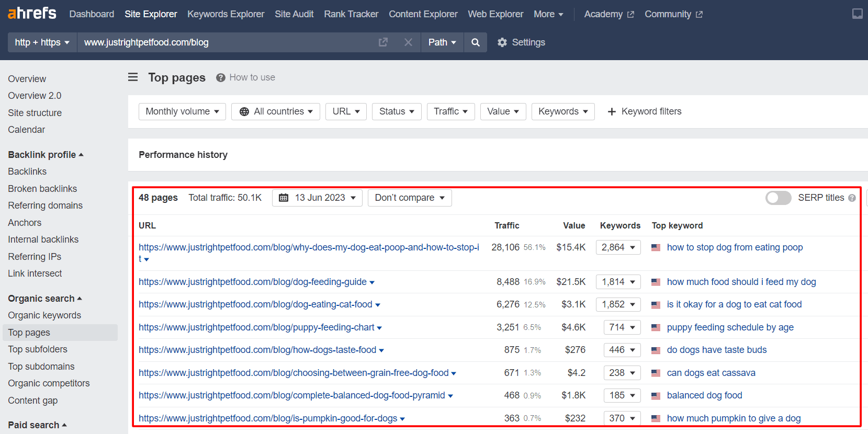Collapse the Paid search section

pos(37,425)
